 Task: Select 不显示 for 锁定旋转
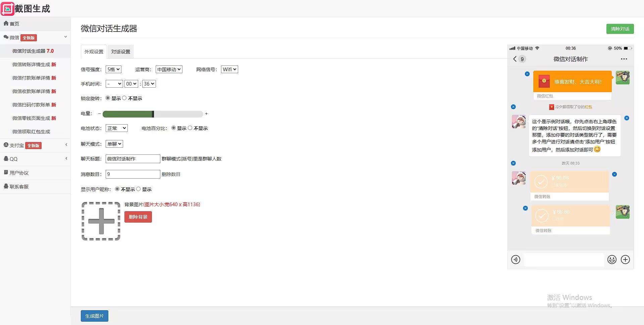point(124,98)
